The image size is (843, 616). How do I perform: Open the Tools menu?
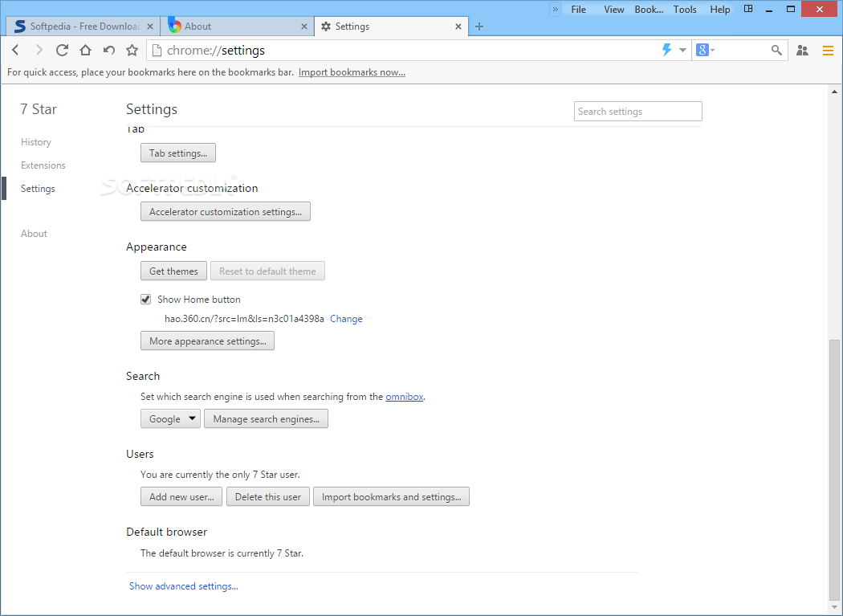pos(685,9)
